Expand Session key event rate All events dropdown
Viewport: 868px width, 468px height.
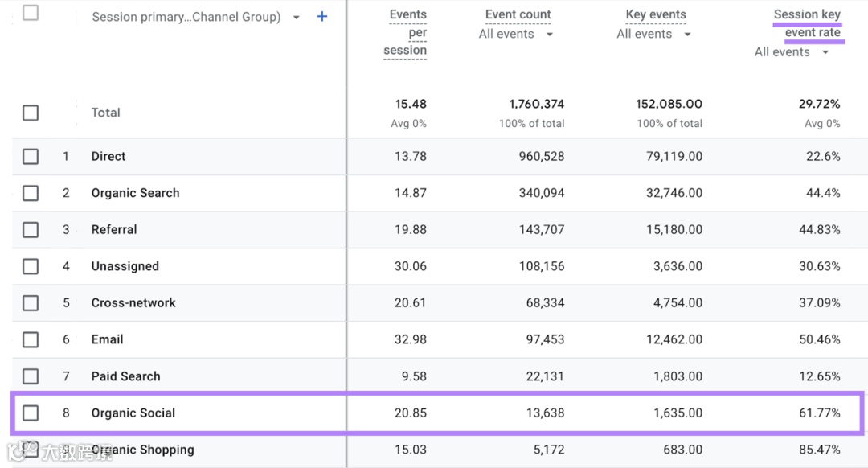pos(825,52)
